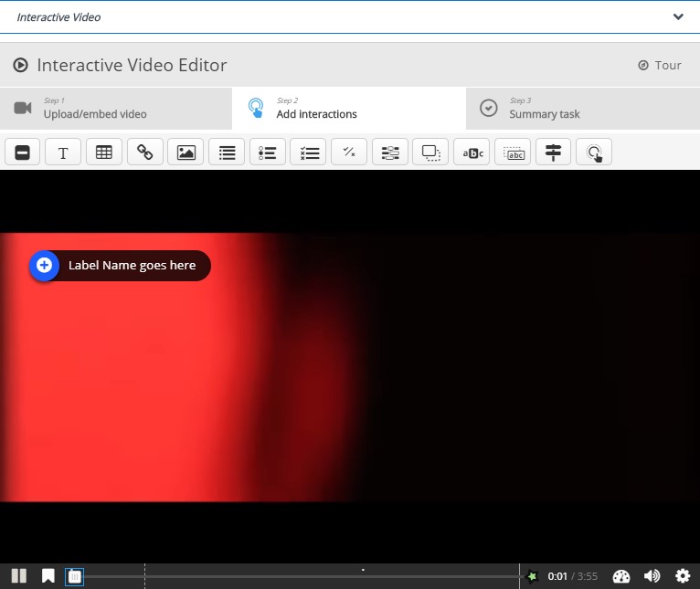Insert a Crossroads signpost interaction
The image size is (700, 589).
pyautogui.click(x=553, y=153)
